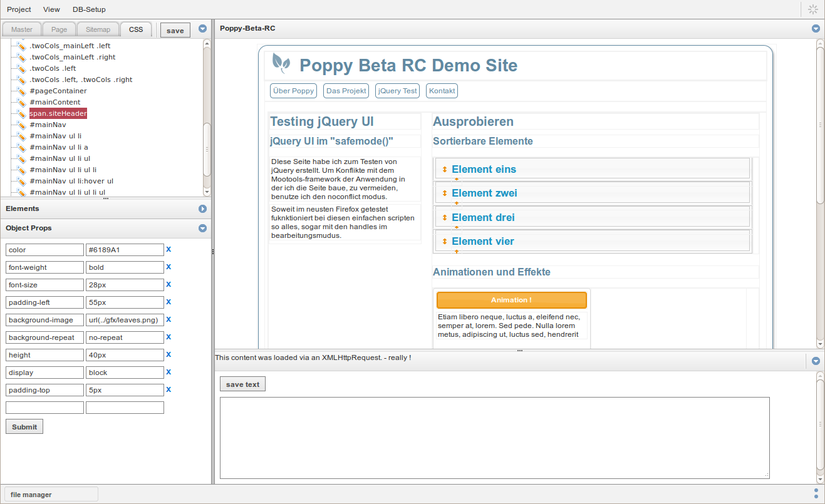Remove background-image property using its X icon
The image size is (825, 504).
(168, 319)
